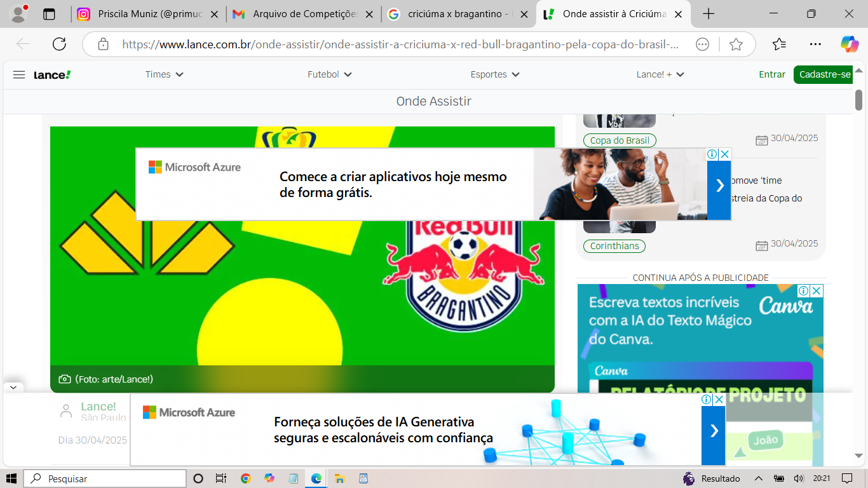Open Cortana circle on taskbar

click(x=198, y=478)
